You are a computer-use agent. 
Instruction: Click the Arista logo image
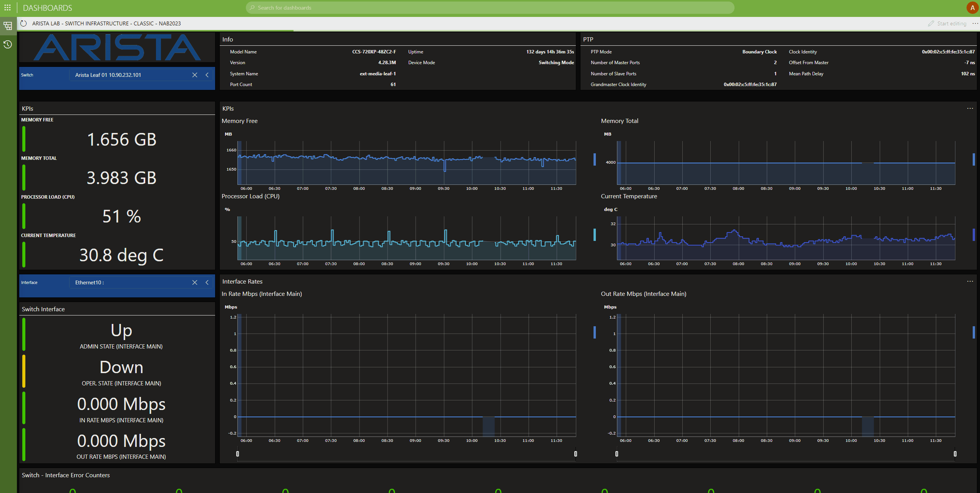pos(117,47)
